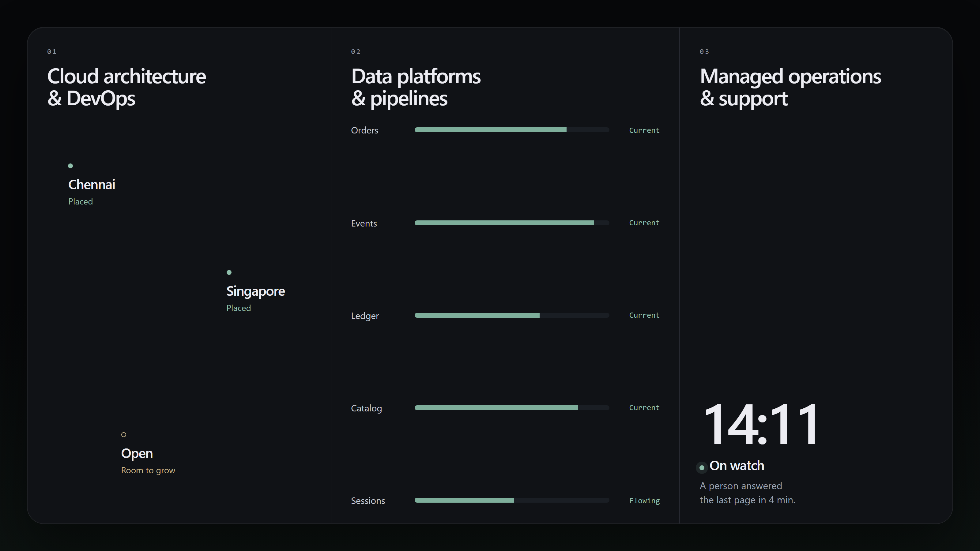Click the Chennai location name
The width and height of the screenshot is (980, 551).
92,184
